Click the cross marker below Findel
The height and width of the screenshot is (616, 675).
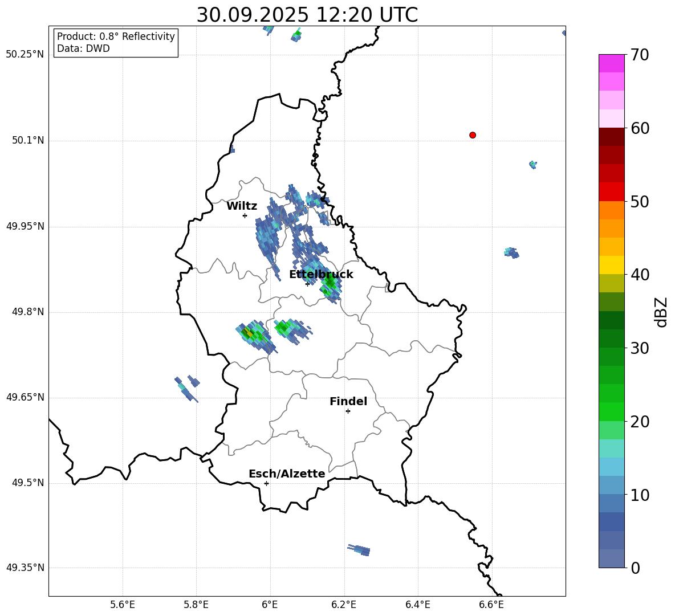click(348, 411)
